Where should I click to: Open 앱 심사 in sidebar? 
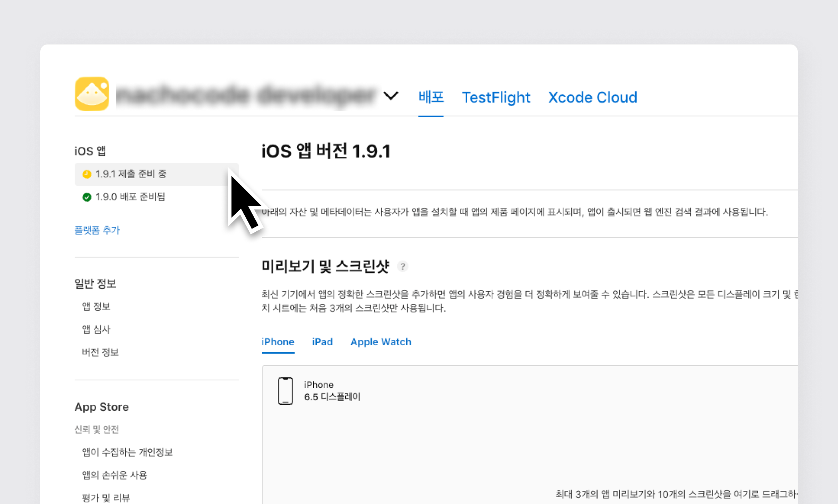[96, 329]
